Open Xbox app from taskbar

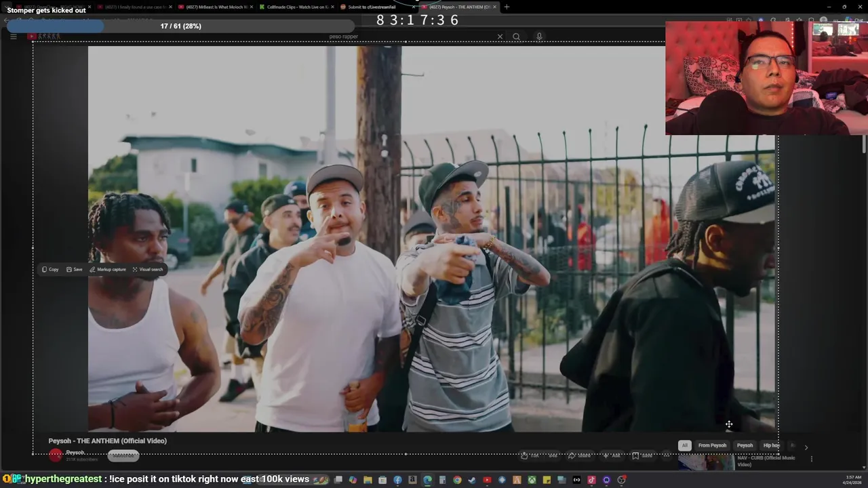[x=532, y=480]
